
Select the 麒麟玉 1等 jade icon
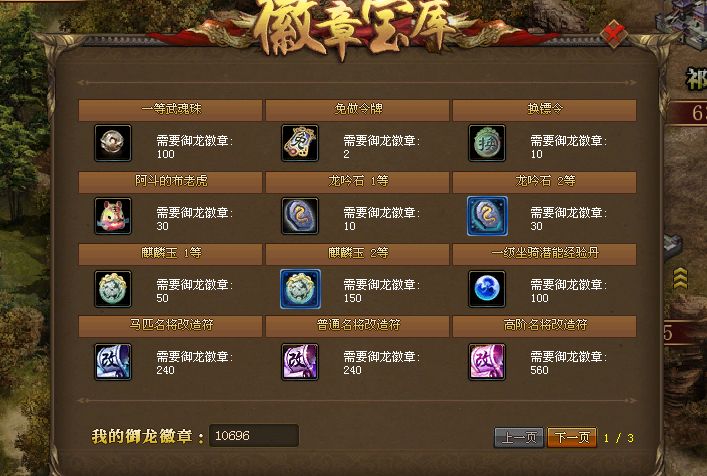pos(113,289)
